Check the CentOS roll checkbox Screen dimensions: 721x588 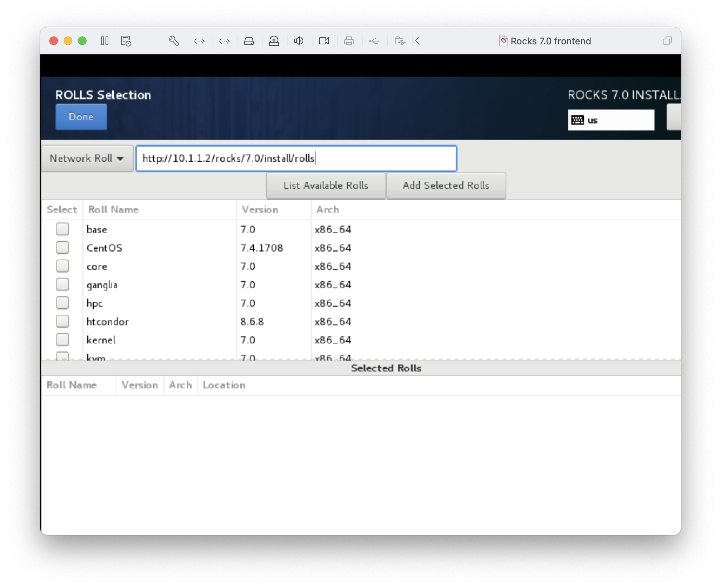point(62,247)
